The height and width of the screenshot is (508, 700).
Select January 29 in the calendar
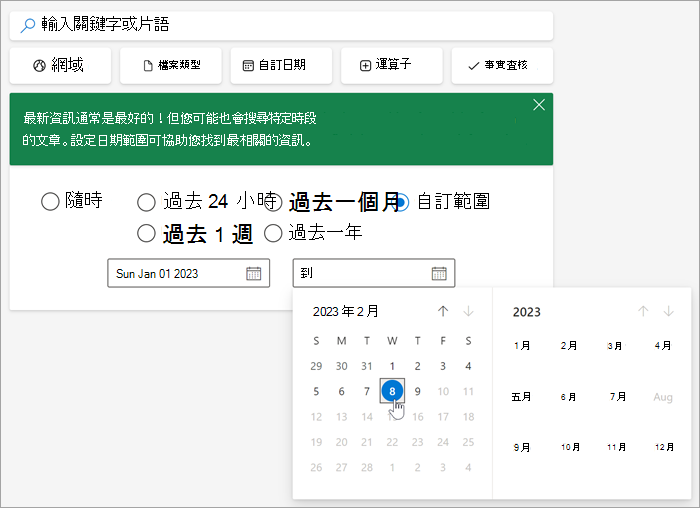coord(316,366)
